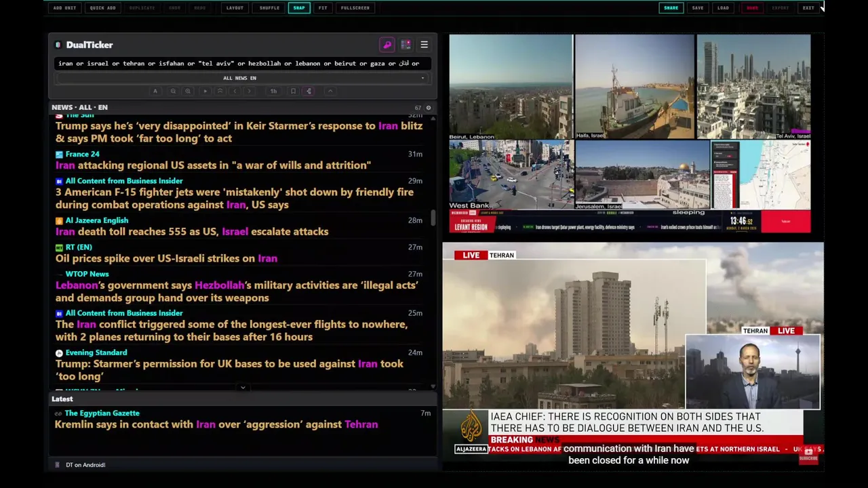Click the FIT button
The width and height of the screenshot is (868, 488).
click(323, 8)
